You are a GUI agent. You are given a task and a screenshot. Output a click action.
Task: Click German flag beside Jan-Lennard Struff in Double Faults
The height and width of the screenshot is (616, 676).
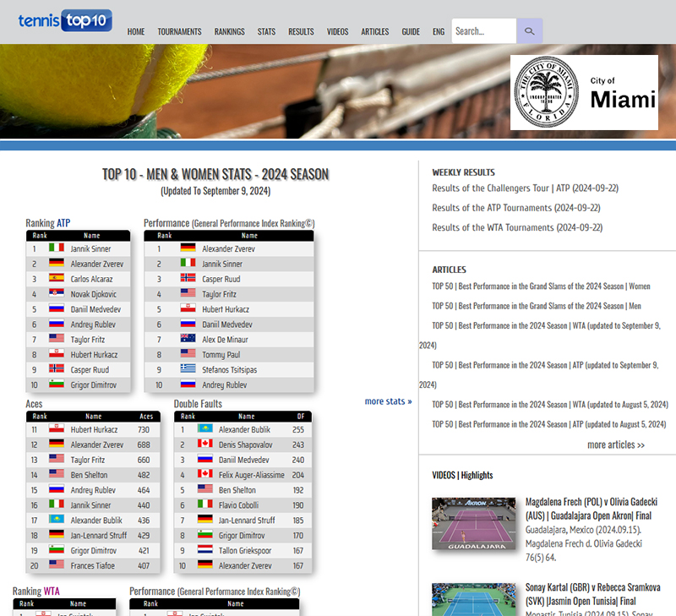click(x=205, y=519)
